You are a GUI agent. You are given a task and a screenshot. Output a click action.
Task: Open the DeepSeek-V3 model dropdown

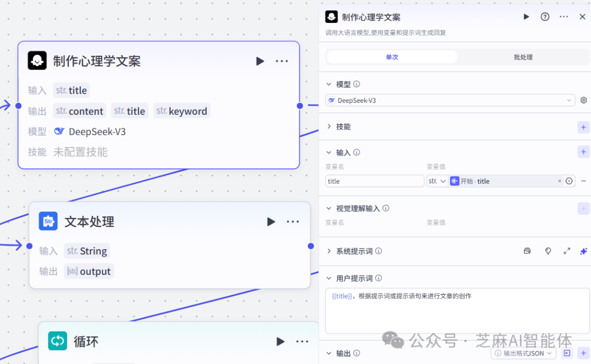coord(450,100)
